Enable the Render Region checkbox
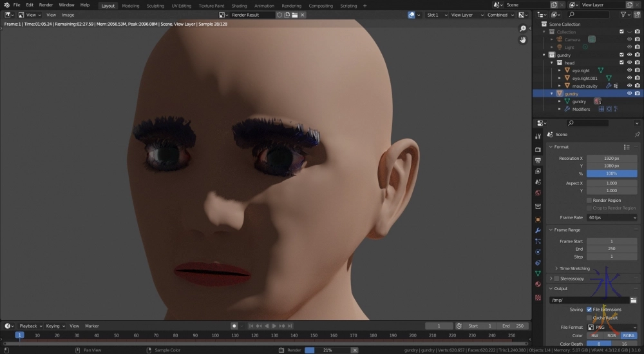 (589, 200)
